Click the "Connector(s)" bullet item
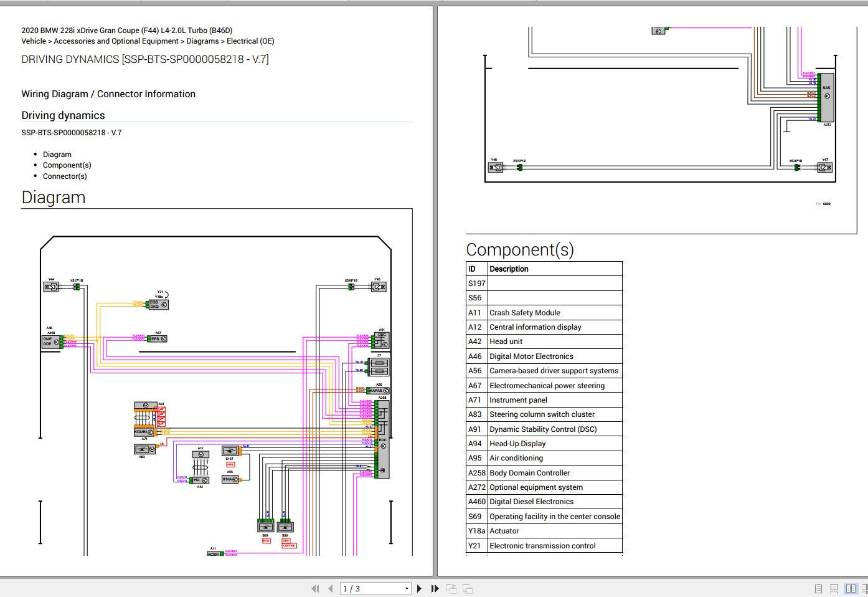868x597 pixels. [x=65, y=176]
